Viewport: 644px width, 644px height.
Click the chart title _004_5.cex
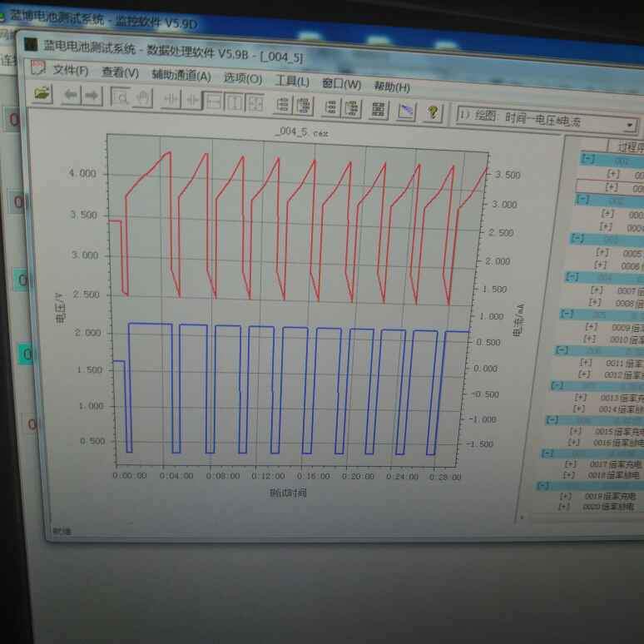coord(303,131)
